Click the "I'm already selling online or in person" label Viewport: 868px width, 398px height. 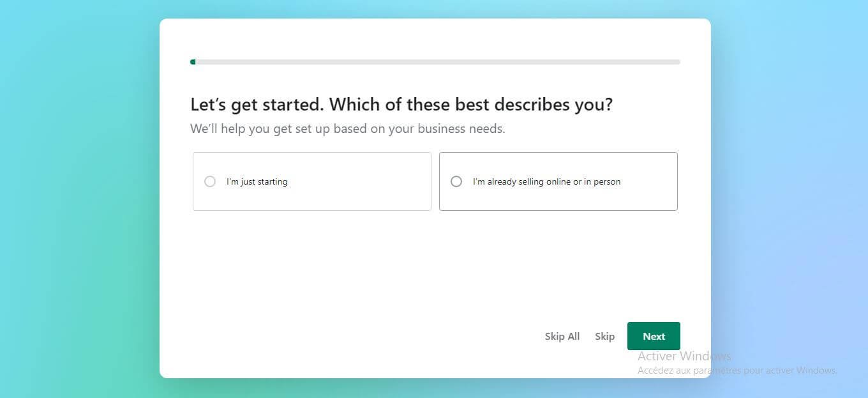coord(546,182)
